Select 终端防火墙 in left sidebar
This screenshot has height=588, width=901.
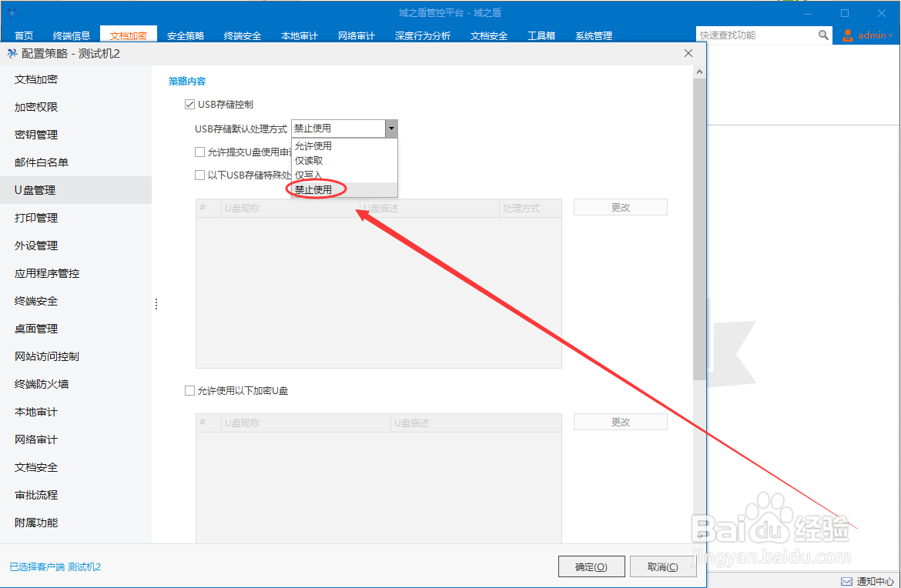coord(75,384)
